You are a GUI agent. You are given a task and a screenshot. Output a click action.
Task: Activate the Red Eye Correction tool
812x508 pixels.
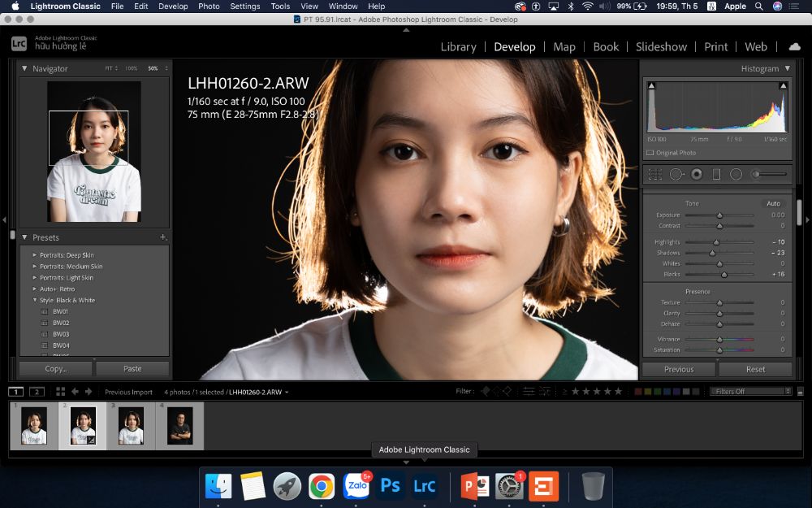click(697, 175)
